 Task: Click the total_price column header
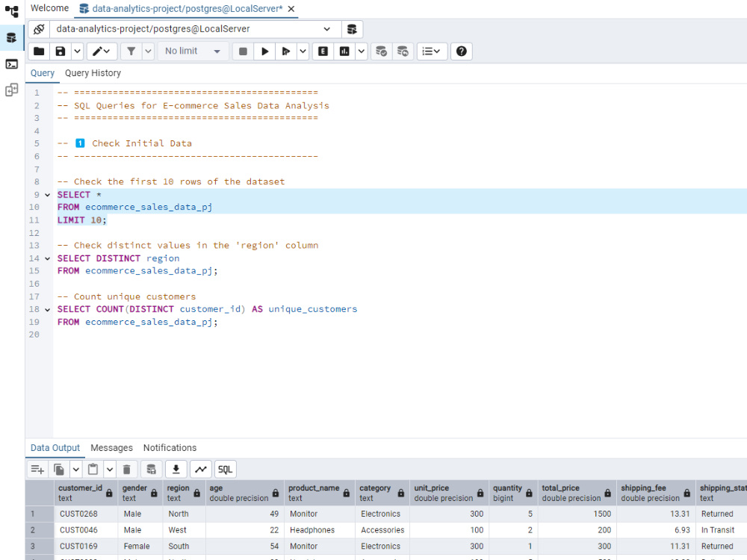[577, 493]
